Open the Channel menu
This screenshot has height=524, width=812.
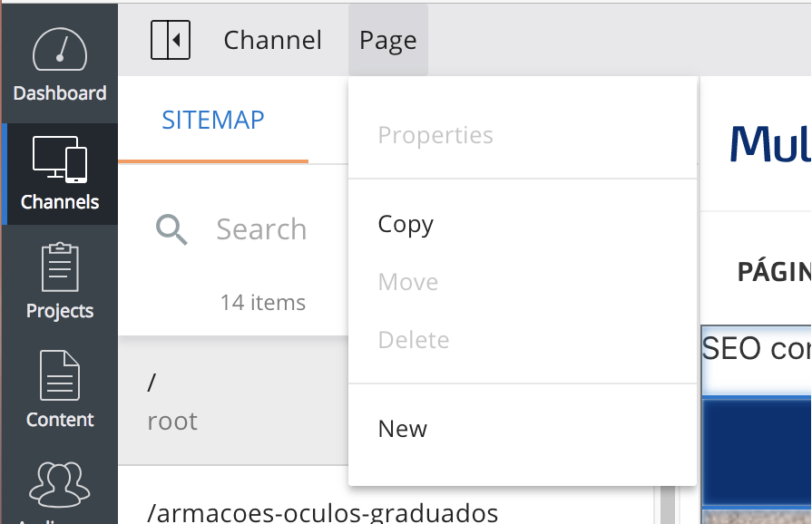coord(272,40)
